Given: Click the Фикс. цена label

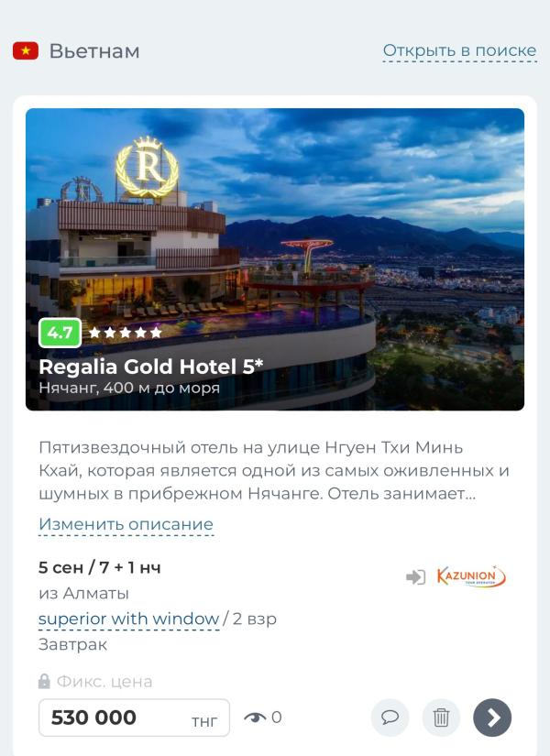Looking at the screenshot, I should pyautogui.click(x=104, y=681).
